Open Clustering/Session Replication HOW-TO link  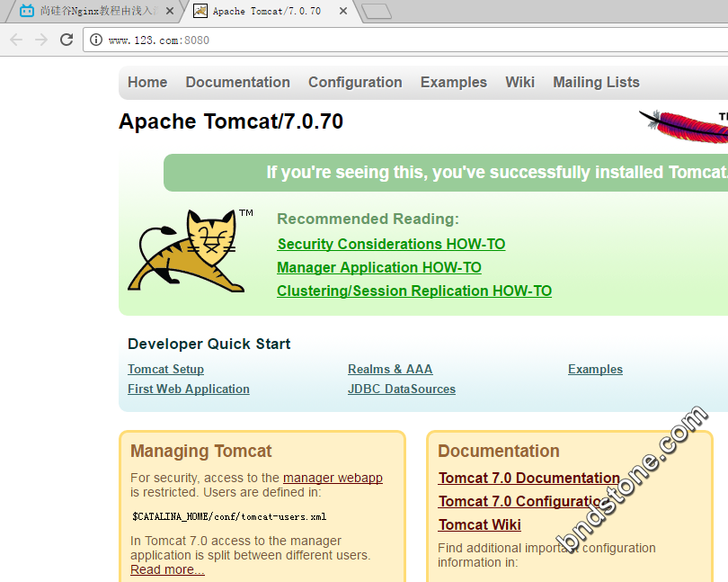(414, 291)
